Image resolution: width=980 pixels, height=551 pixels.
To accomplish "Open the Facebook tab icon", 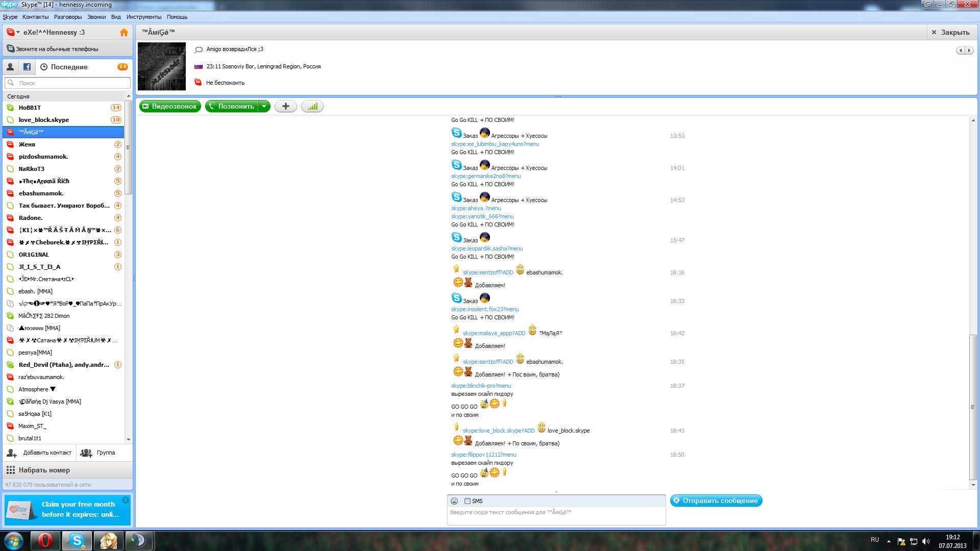I will click(x=27, y=67).
